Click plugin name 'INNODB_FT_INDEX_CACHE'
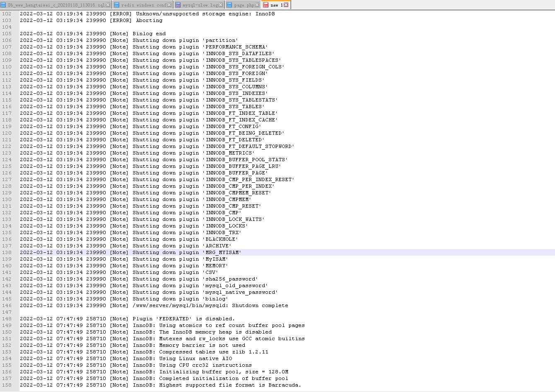This screenshot has width=555, height=392. click(240, 120)
